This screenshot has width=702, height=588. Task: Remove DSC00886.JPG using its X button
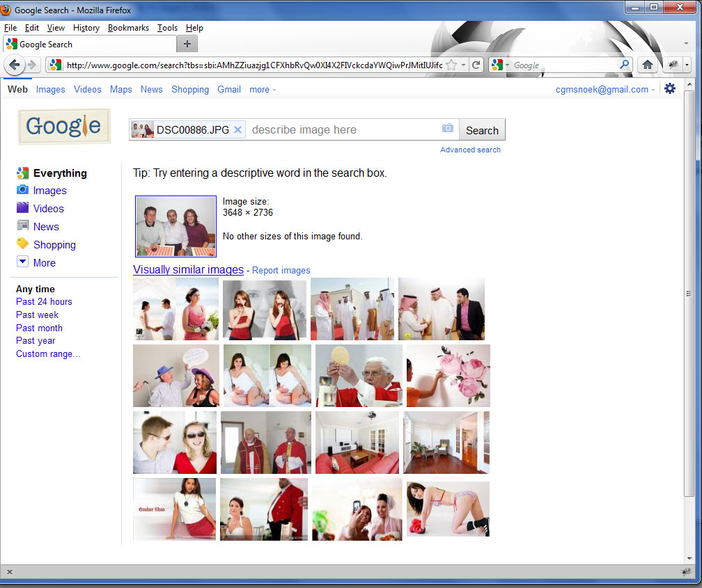click(x=237, y=129)
